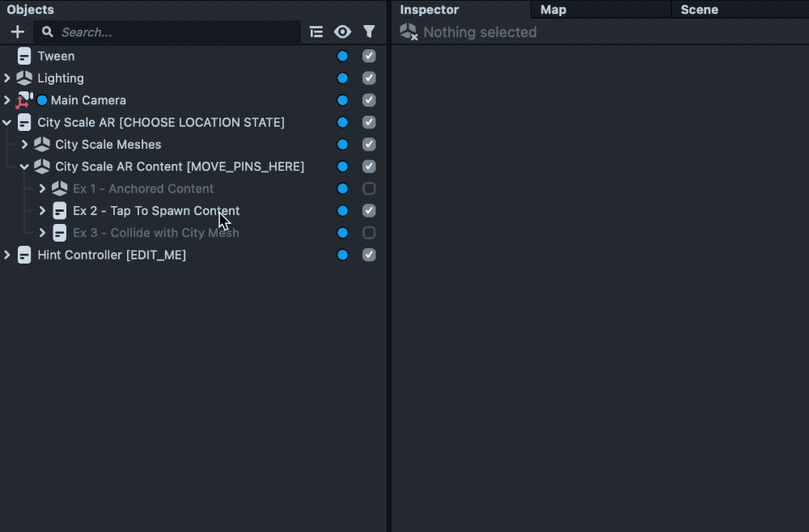Uncheck Ex 2 - Tap To Spawn Content

tap(369, 210)
